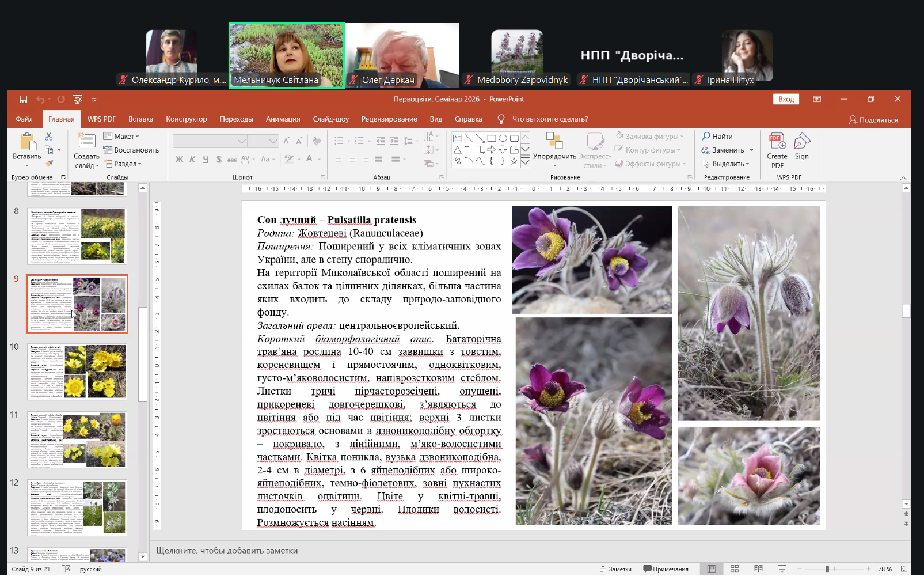924x576 pixels.
Task: Open the Макет layout dropdown
Action: click(x=122, y=137)
